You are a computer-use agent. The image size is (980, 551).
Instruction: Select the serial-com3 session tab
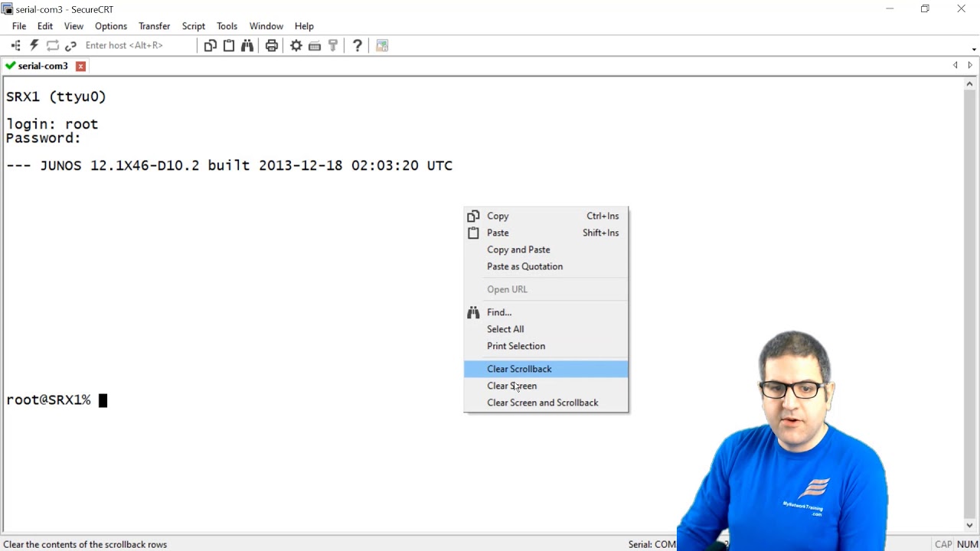[43, 66]
